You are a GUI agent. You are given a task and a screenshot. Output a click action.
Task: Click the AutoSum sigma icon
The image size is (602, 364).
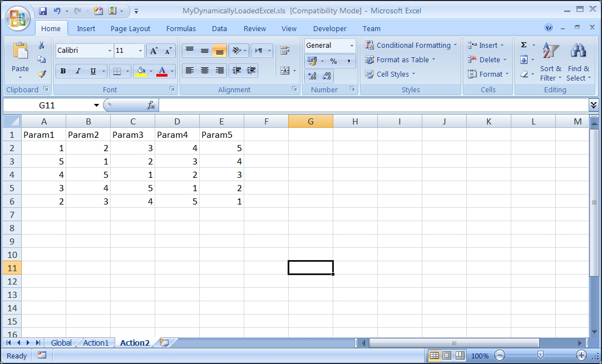524,45
